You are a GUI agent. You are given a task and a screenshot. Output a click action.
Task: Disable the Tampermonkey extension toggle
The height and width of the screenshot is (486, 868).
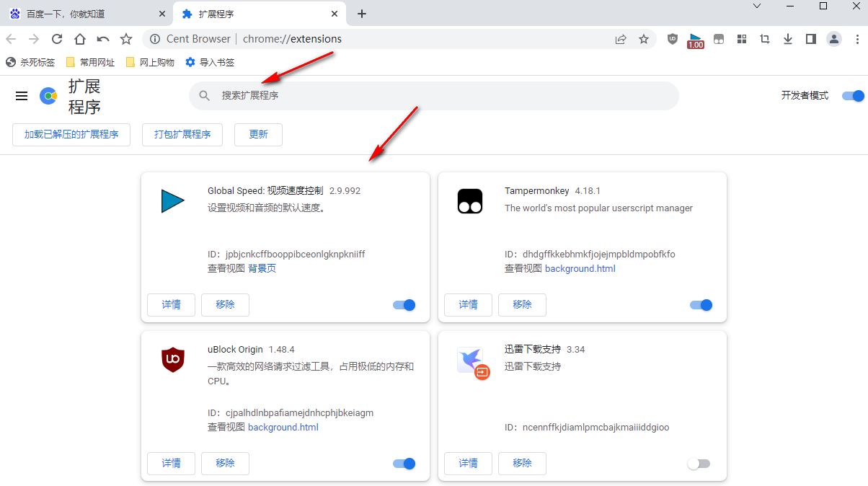pyautogui.click(x=701, y=305)
